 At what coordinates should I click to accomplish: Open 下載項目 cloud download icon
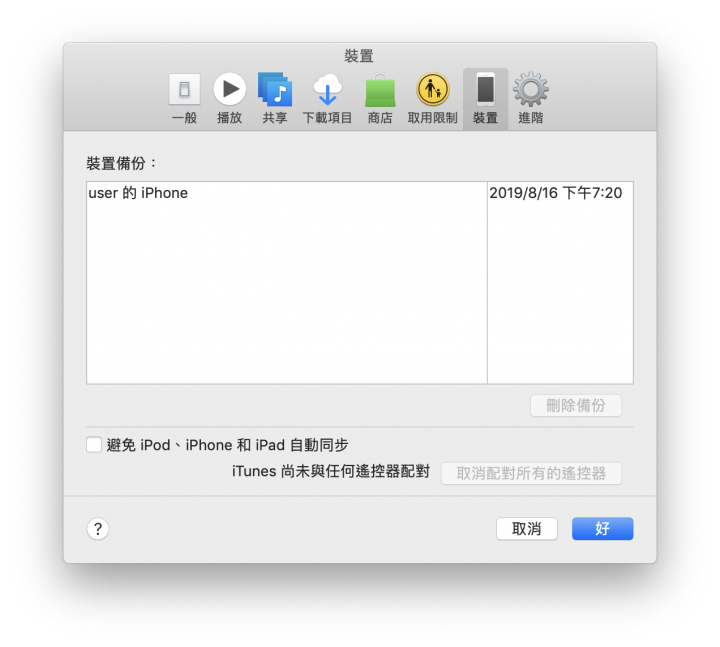pos(327,89)
